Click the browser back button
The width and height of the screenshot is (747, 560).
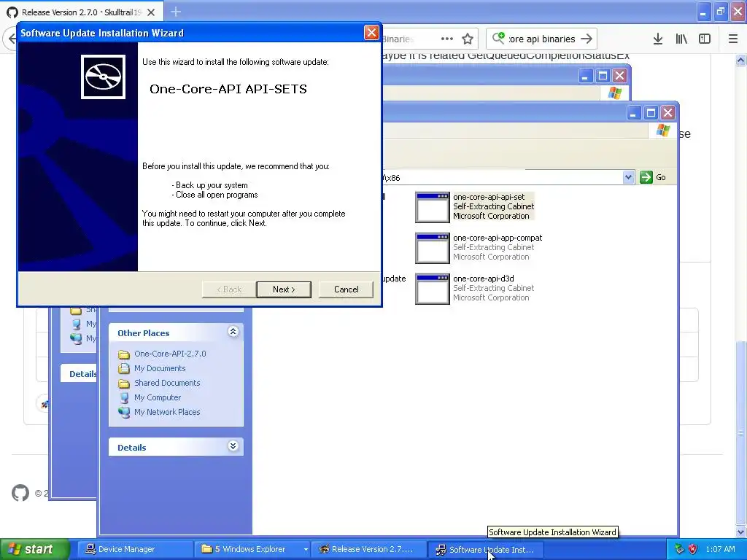10,39
